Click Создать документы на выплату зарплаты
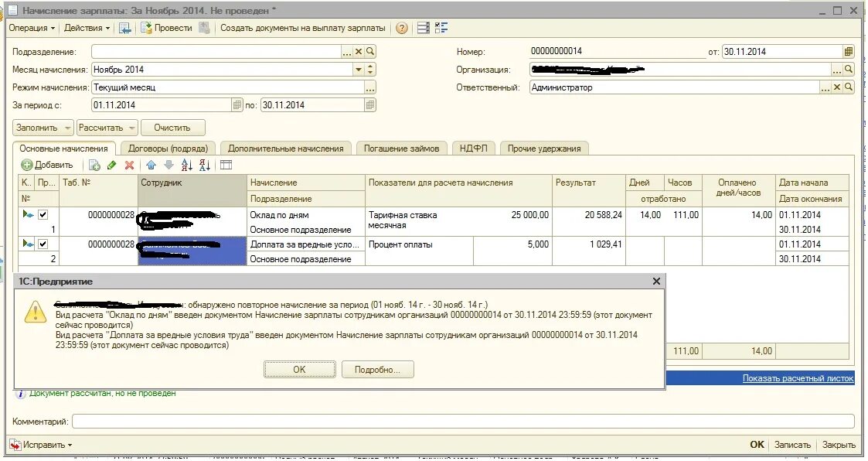 pyautogui.click(x=303, y=28)
